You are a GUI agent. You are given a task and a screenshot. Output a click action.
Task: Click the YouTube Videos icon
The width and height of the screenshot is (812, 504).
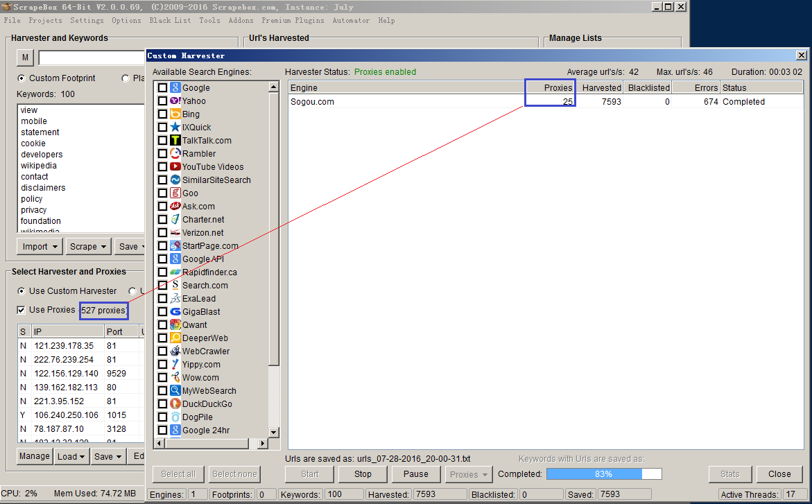[x=175, y=167]
